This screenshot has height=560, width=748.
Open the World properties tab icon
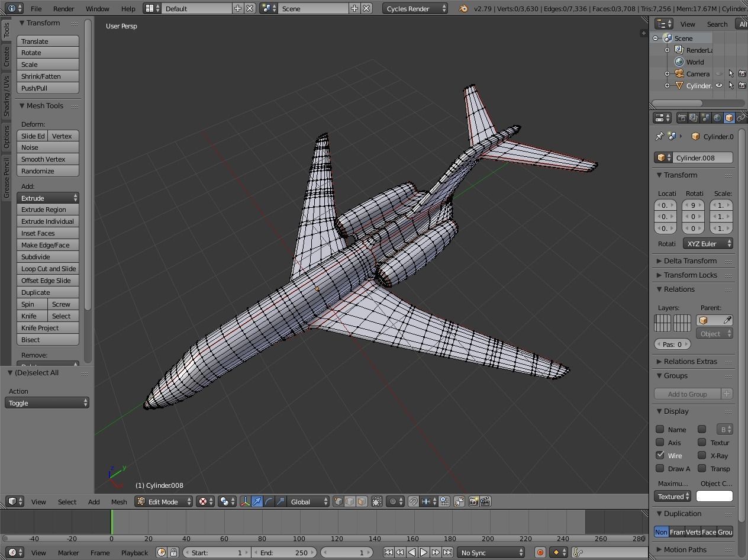(717, 118)
